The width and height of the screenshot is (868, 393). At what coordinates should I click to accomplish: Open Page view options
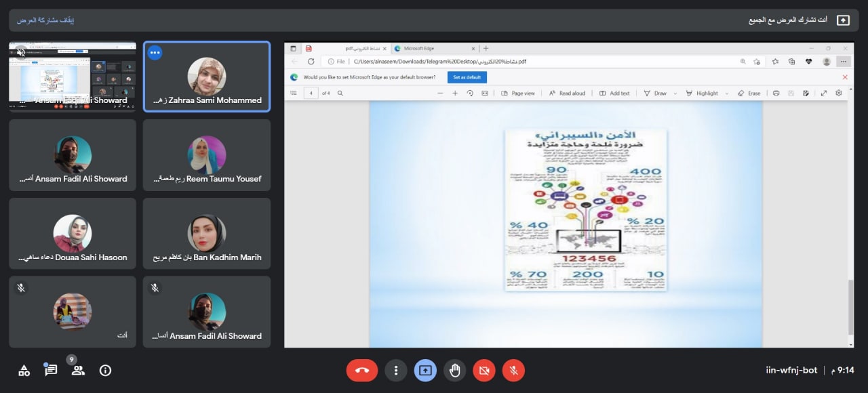518,93
